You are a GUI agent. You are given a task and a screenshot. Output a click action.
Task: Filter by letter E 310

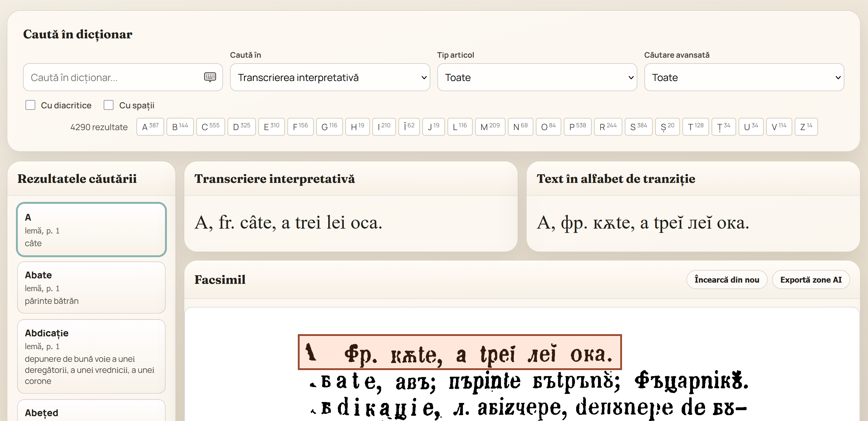(x=271, y=127)
